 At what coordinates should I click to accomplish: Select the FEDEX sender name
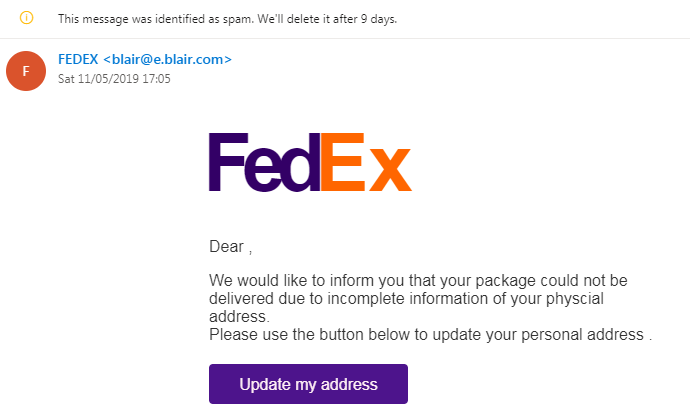click(x=78, y=59)
